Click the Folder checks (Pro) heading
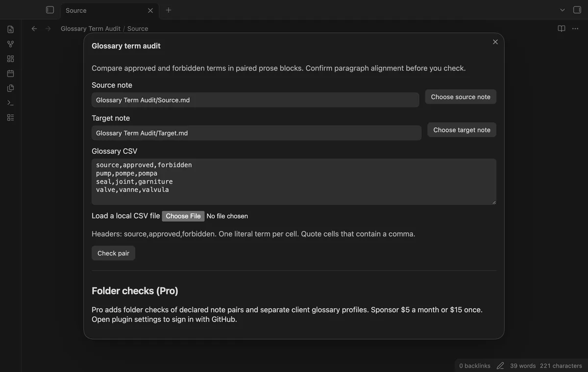The image size is (588, 372). [135, 291]
